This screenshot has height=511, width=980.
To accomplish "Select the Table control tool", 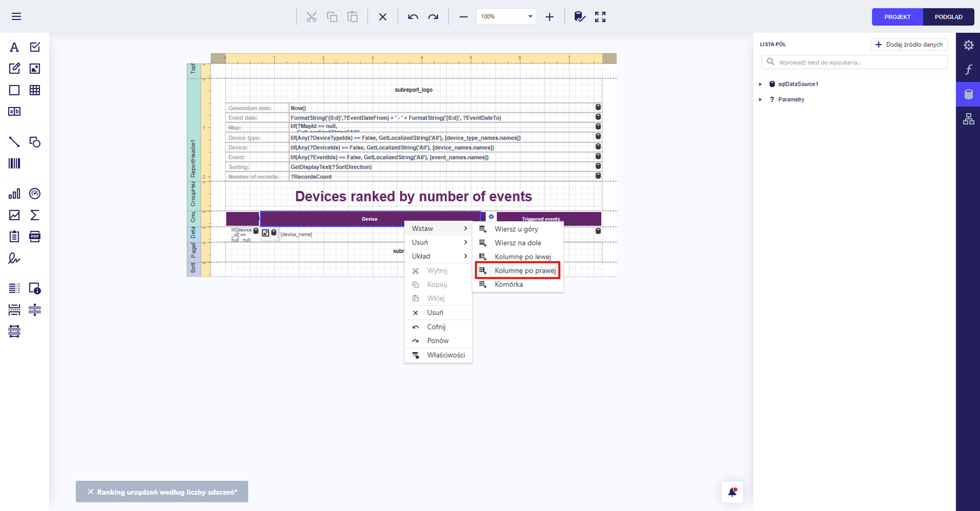I will pyautogui.click(x=35, y=90).
